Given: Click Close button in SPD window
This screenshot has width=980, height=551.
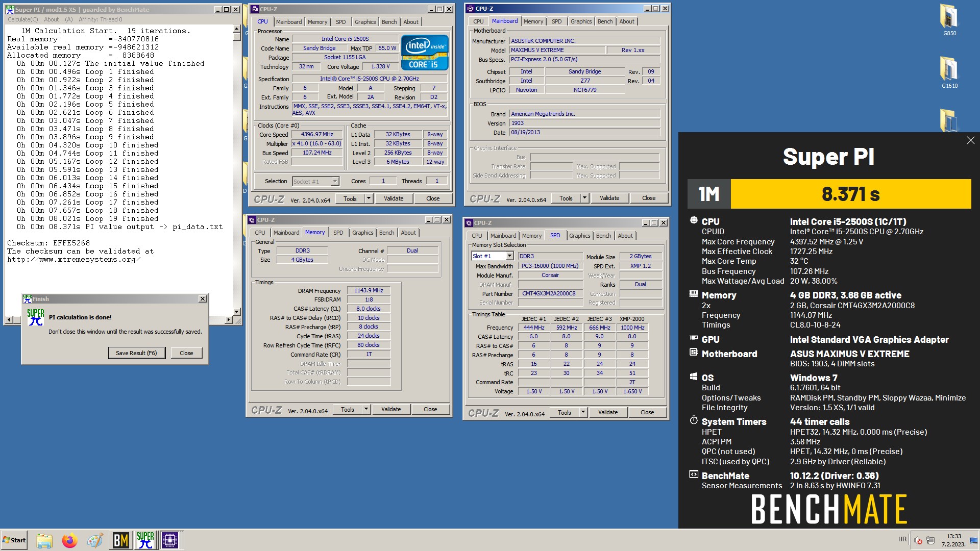Looking at the screenshot, I should [647, 412].
